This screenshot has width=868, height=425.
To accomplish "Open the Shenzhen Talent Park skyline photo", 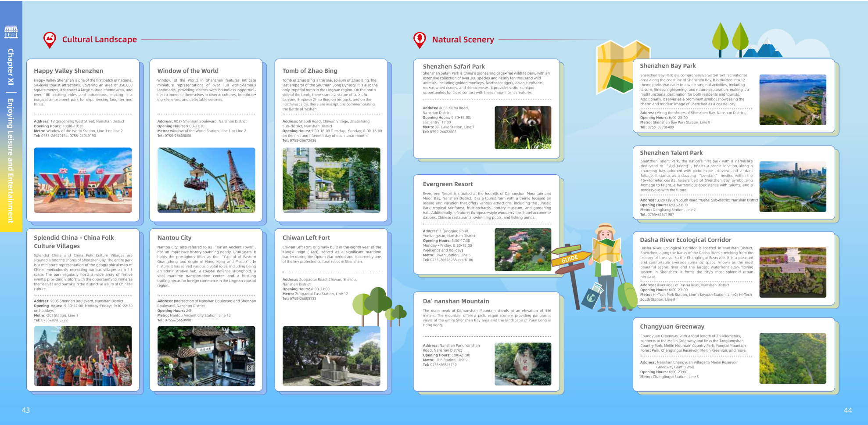I will click(x=793, y=187).
